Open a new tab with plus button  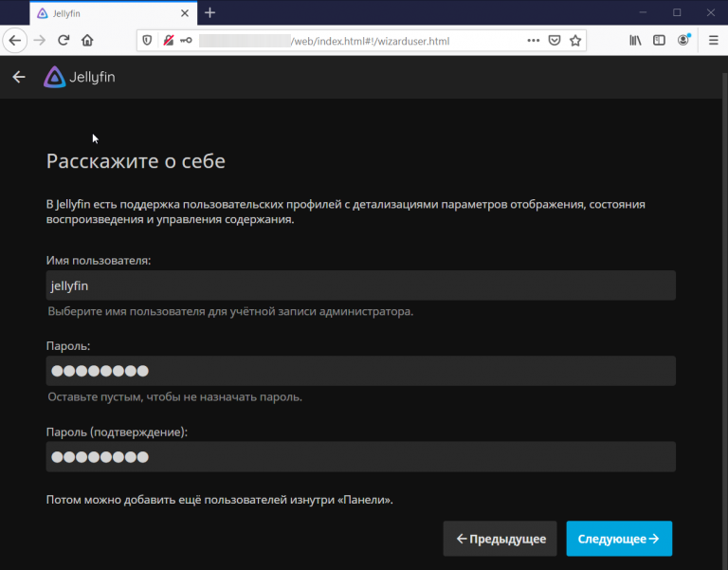(x=209, y=12)
